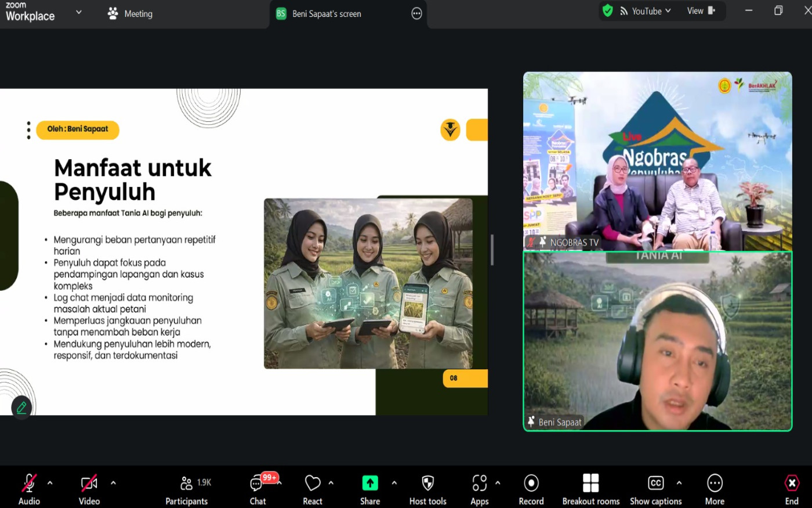
Task: Click the green Share screen icon
Action: 369,483
